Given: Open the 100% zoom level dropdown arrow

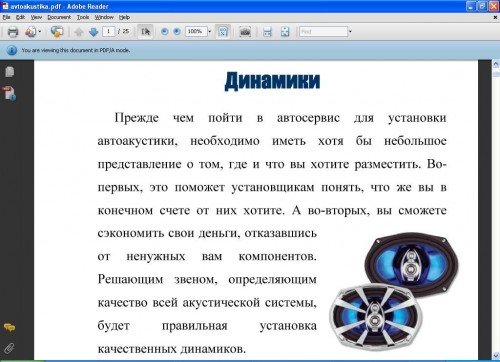Looking at the screenshot, I should [210, 32].
